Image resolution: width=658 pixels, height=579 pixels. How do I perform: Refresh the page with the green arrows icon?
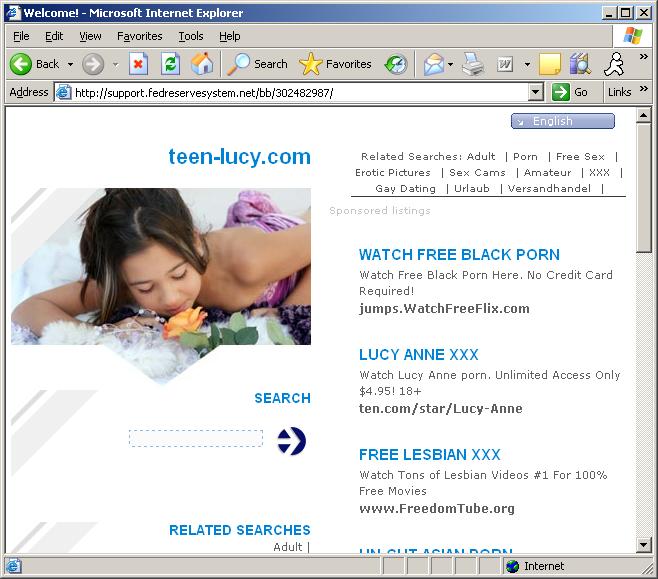(x=170, y=64)
